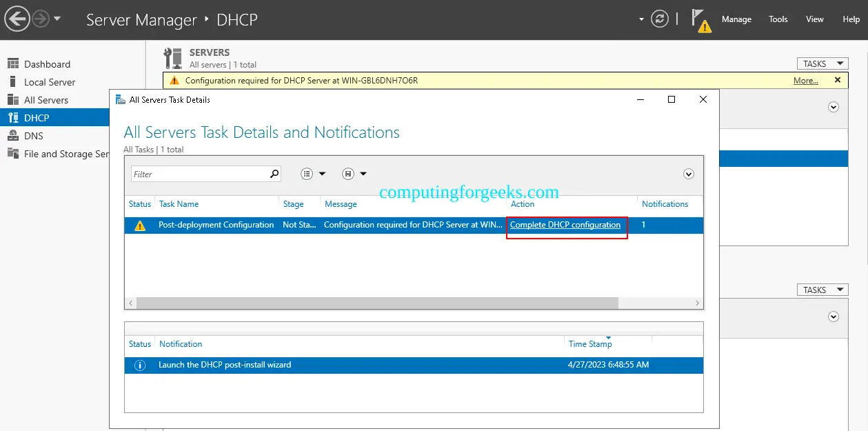Viewport: 868px width, 431px height.
Task: Open the Tools menu
Action: (778, 19)
